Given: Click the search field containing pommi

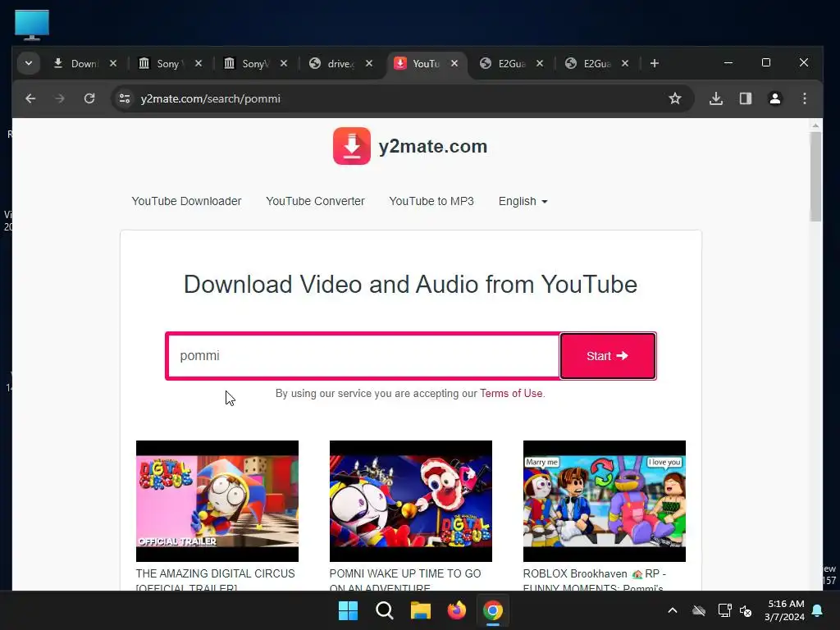Looking at the screenshot, I should click(363, 356).
